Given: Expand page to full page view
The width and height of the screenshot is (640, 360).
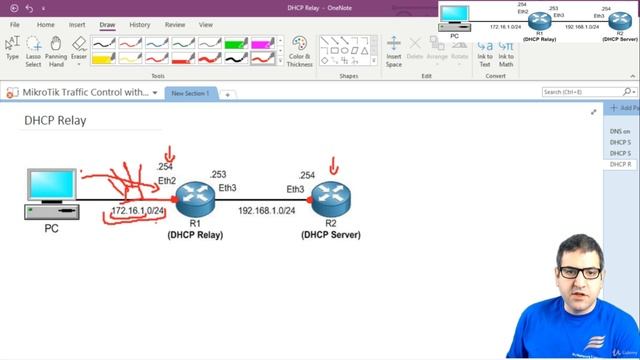Looking at the screenshot, I should pos(593,112).
